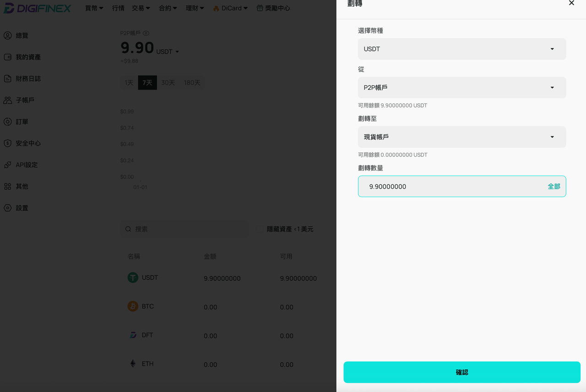
Task: Click the 安全中心 shield icon
Action: (x=7, y=143)
